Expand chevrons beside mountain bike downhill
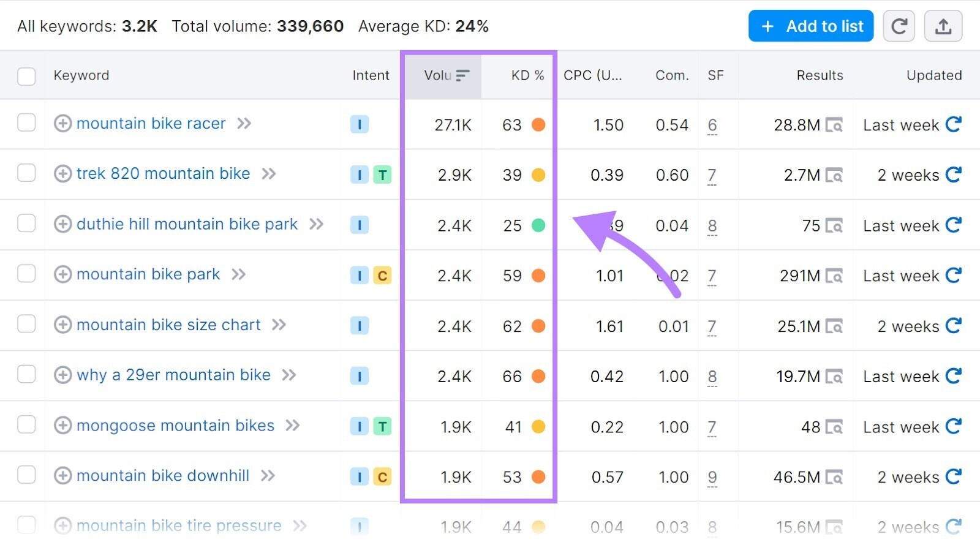The height and width of the screenshot is (553, 980). pos(268,476)
